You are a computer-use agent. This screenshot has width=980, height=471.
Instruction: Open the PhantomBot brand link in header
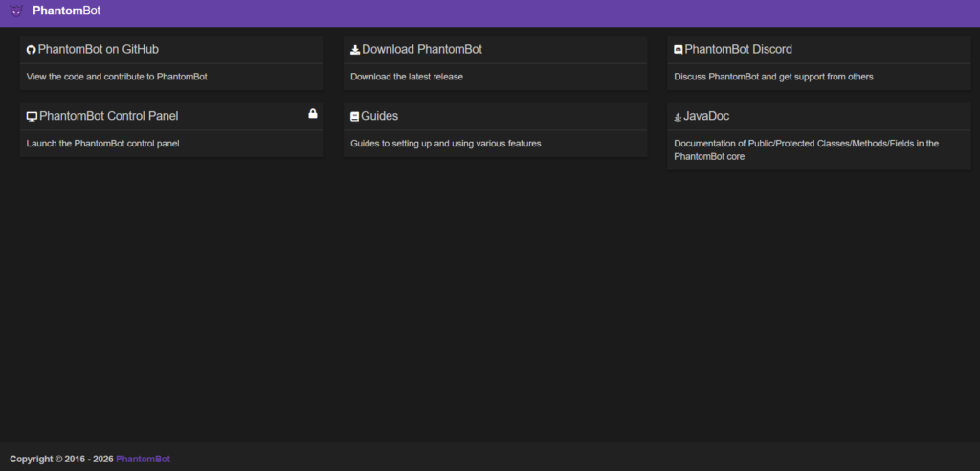coord(66,11)
